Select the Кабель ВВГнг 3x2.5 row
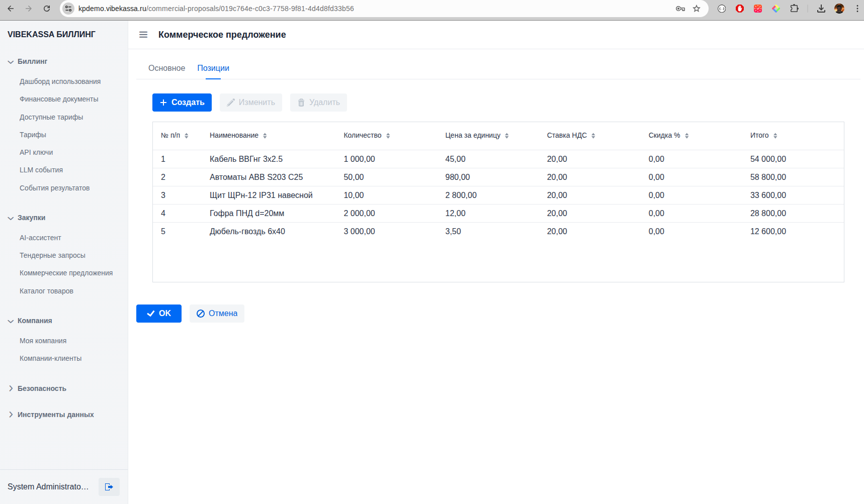 246,159
